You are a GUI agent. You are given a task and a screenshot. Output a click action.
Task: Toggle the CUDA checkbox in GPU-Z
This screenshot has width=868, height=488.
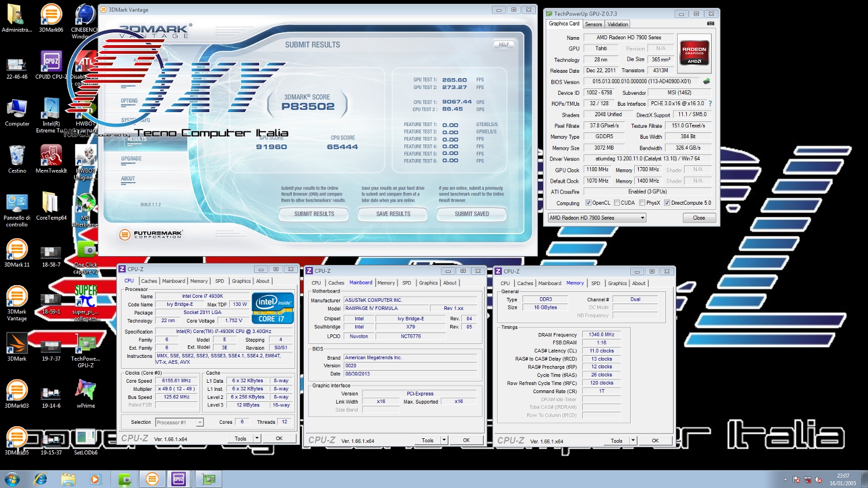(x=617, y=203)
